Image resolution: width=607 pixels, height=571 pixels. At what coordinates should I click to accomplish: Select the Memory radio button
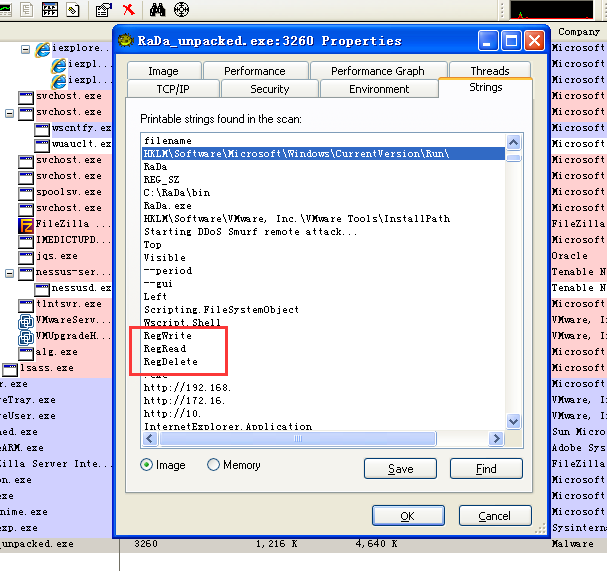pyautogui.click(x=213, y=465)
